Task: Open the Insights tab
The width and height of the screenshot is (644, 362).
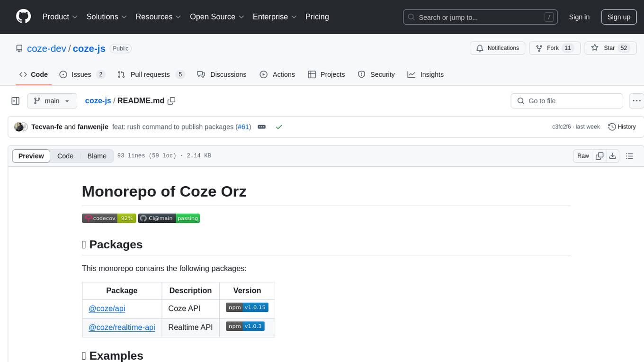Action: point(426,74)
